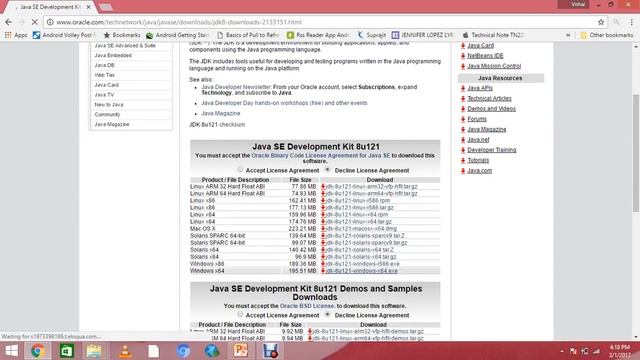Open the Java Developer Newsletter link
Image resolution: width=640 pixels, height=360 pixels.
[x=236, y=87]
